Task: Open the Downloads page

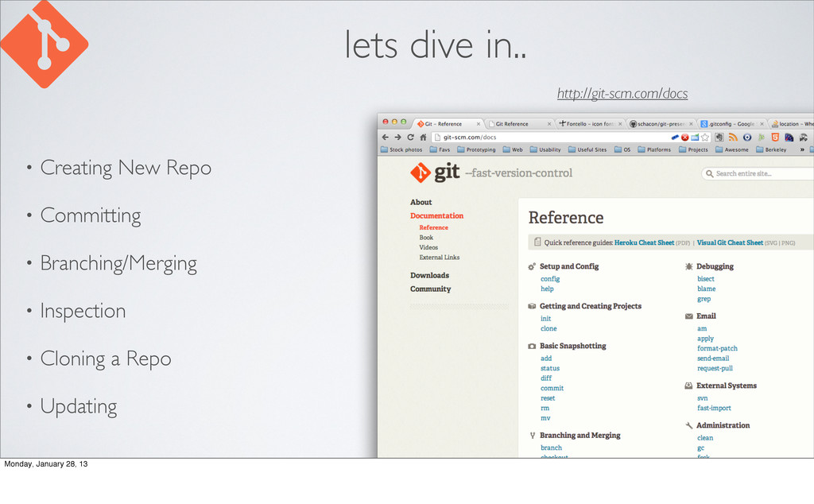Action: (x=430, y=275)
